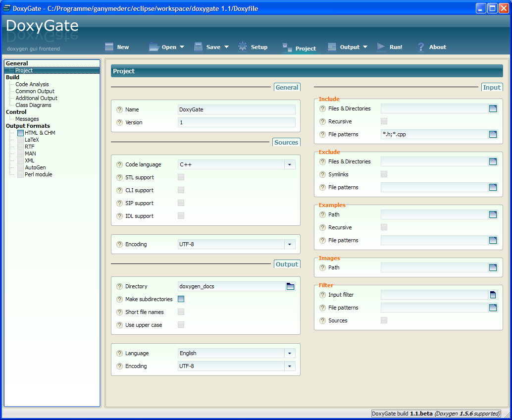Browse for Images Path
Viewport: 512px width, 420px height.
(x=493, y=267)
